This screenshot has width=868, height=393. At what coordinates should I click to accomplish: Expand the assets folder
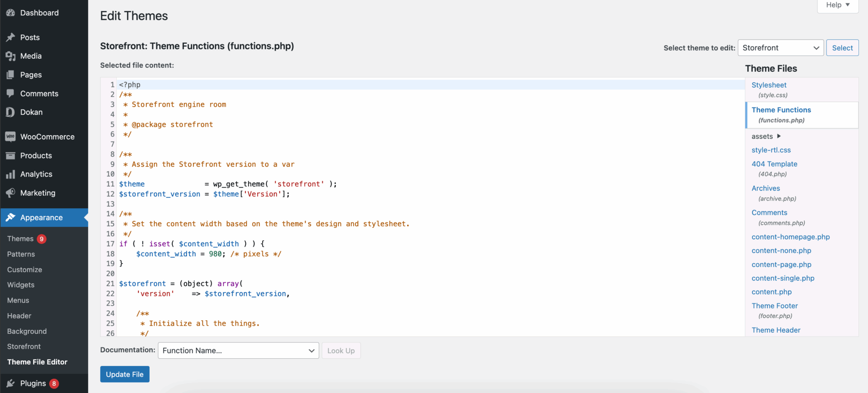point(766,136)
